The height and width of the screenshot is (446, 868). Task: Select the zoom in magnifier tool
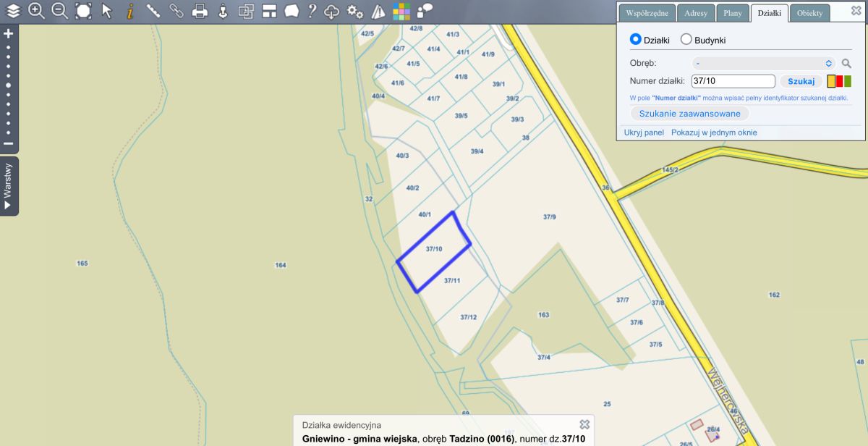36,11
